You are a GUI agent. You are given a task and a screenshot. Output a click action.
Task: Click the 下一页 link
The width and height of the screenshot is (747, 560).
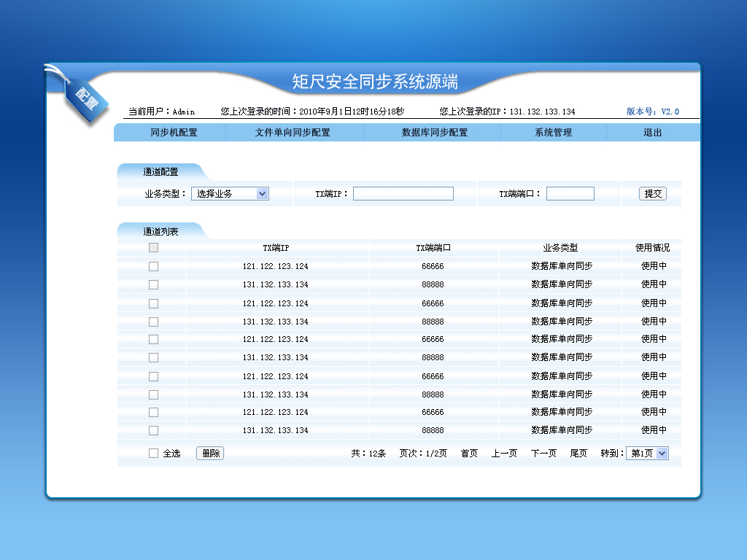[x=543, y=454]
